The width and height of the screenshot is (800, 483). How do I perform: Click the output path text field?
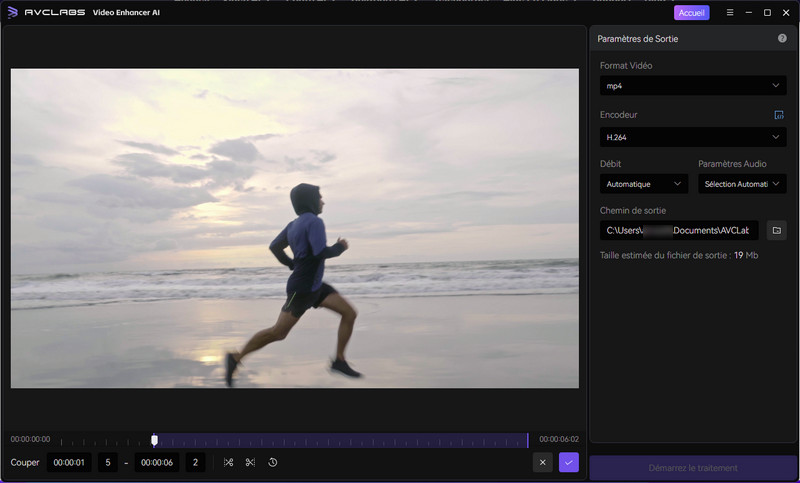point(679,231)
